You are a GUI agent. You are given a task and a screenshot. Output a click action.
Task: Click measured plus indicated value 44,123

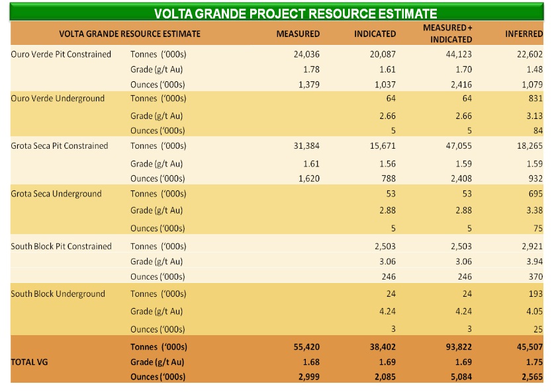[x=459, y=54]
